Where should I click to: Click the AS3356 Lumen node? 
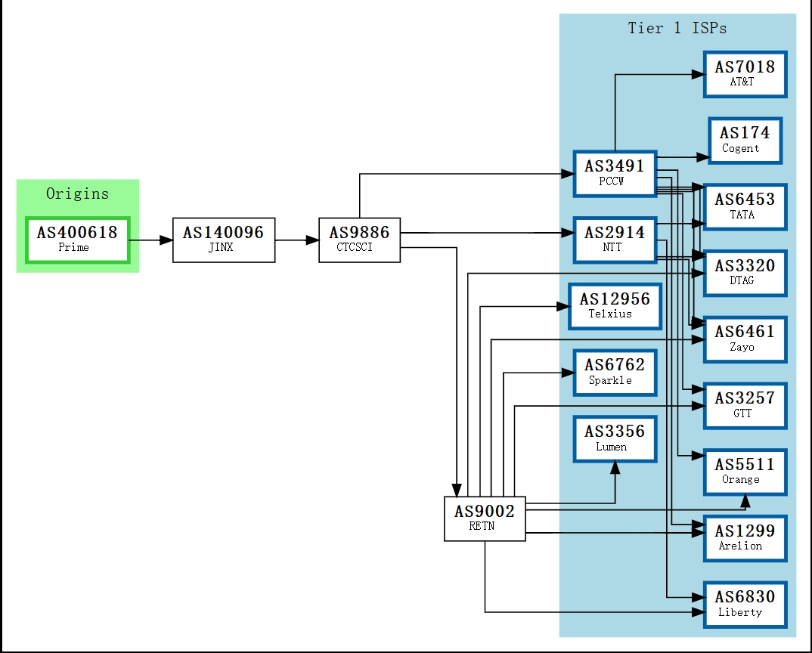tap(615, 439)
